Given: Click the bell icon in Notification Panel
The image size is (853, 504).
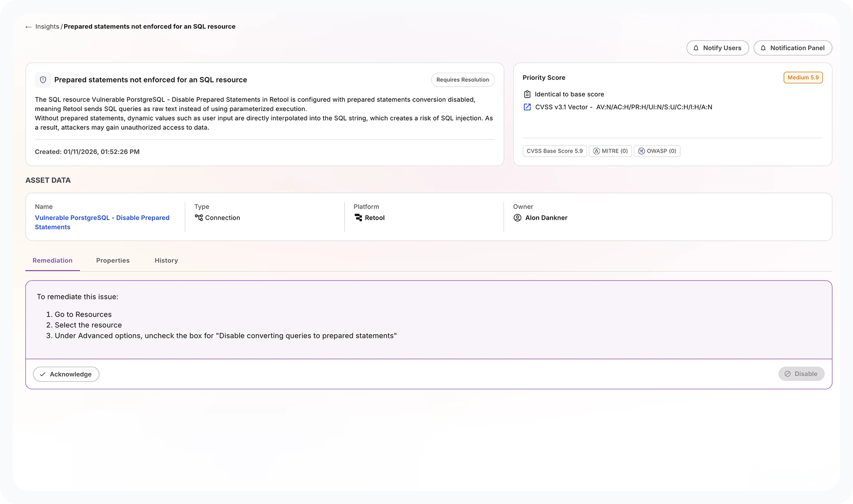Looking at the screenshot, I should click(763, 48).
